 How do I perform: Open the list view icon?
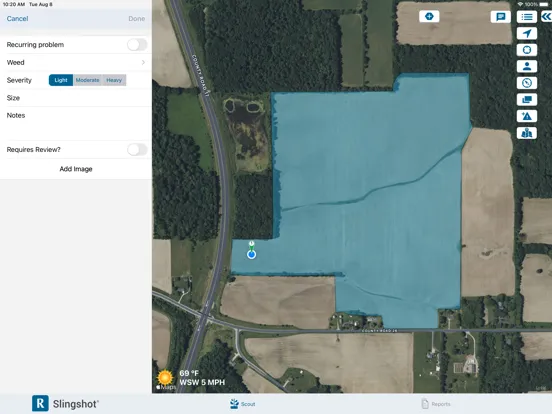[527, 17]
